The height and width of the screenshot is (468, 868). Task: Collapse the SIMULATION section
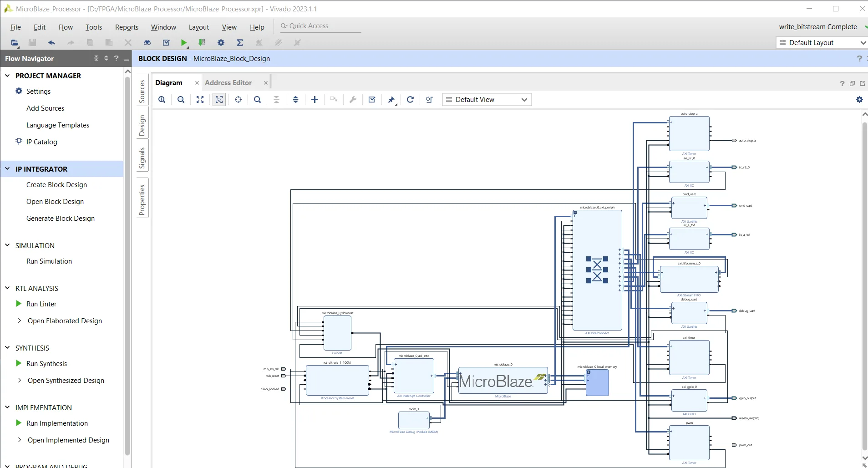(7, 245)
